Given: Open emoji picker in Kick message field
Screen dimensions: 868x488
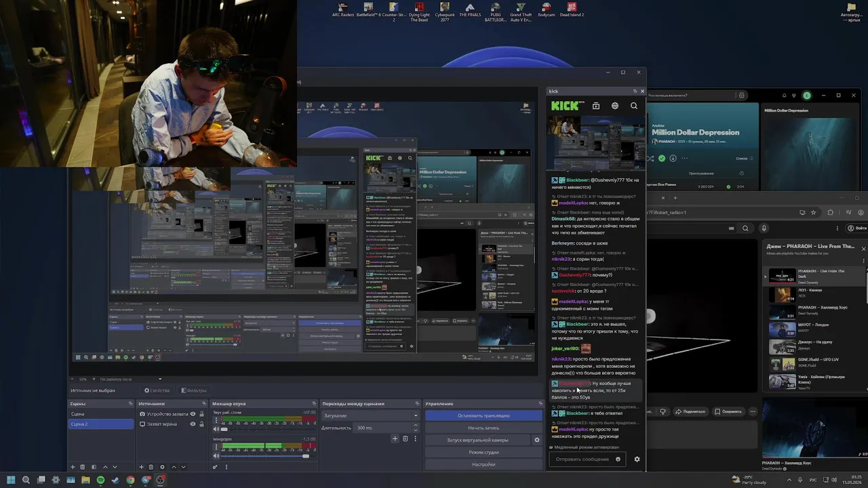Looking at the screenshot, I should coord(618,459).
